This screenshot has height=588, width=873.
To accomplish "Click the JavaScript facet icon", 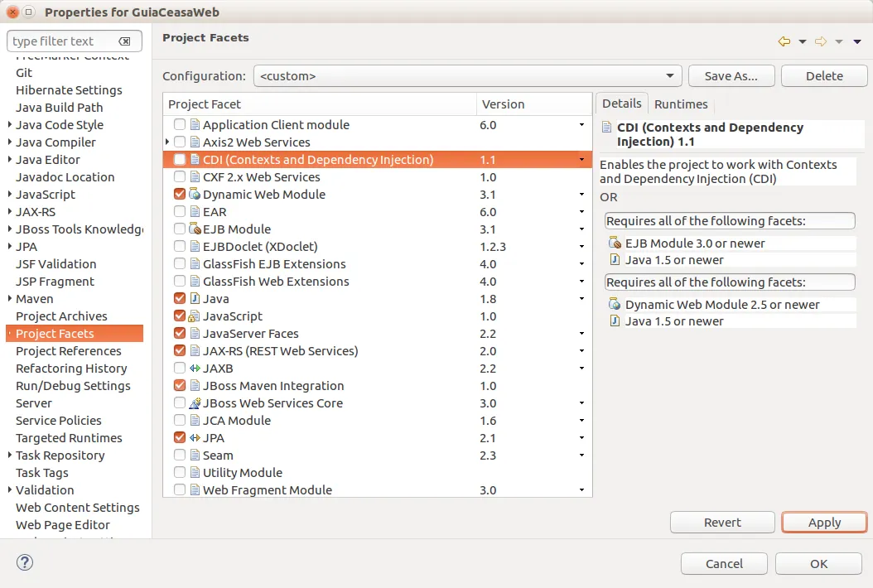I will tap(195, 316).
